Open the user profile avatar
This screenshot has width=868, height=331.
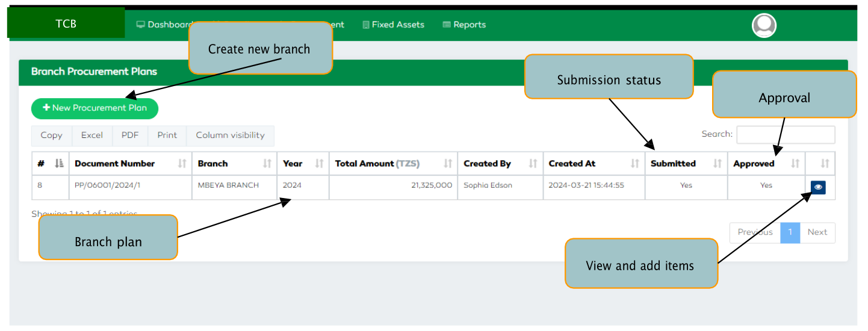coord(764,25)
